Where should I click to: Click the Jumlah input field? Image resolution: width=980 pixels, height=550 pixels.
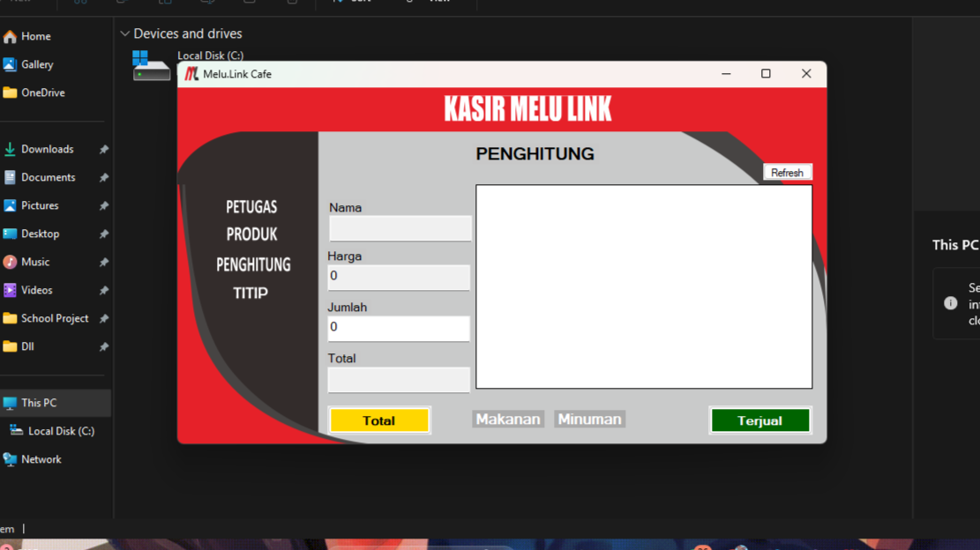click(399, 328)
